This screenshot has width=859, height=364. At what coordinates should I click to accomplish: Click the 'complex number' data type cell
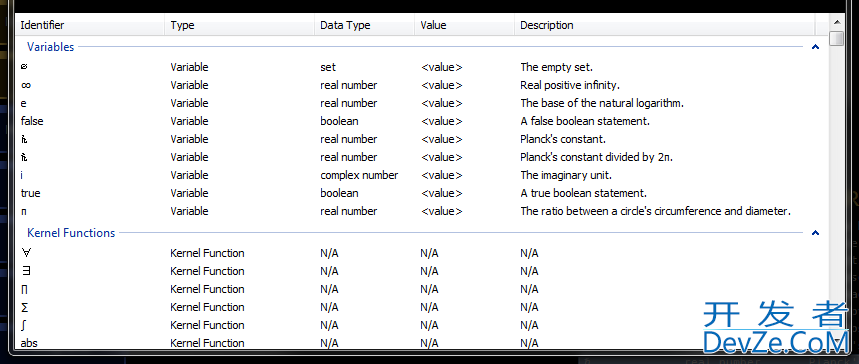[x=359, y=175]
